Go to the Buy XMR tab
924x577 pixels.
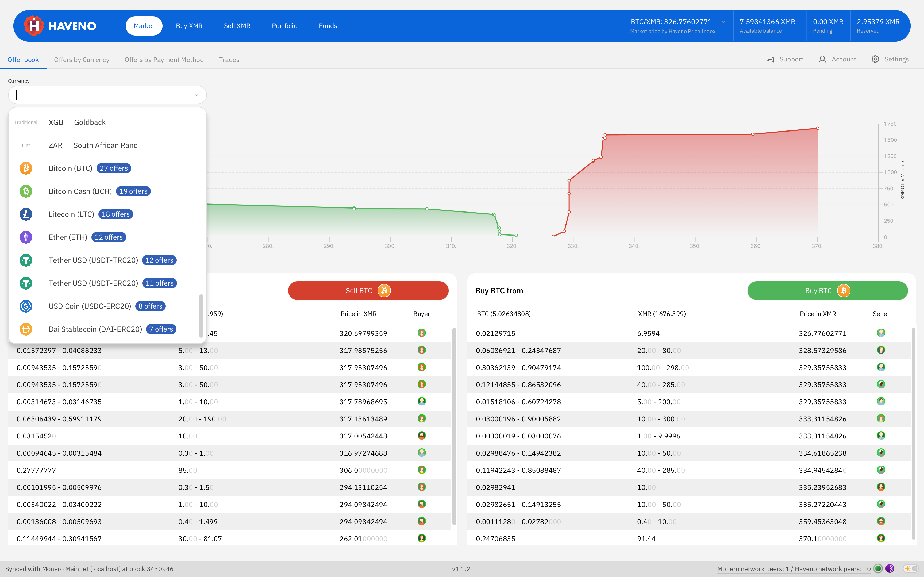pos(189,26)
